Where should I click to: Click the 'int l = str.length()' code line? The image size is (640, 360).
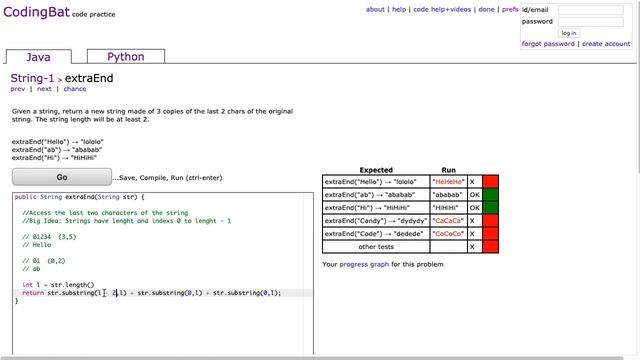pos(58,285)
